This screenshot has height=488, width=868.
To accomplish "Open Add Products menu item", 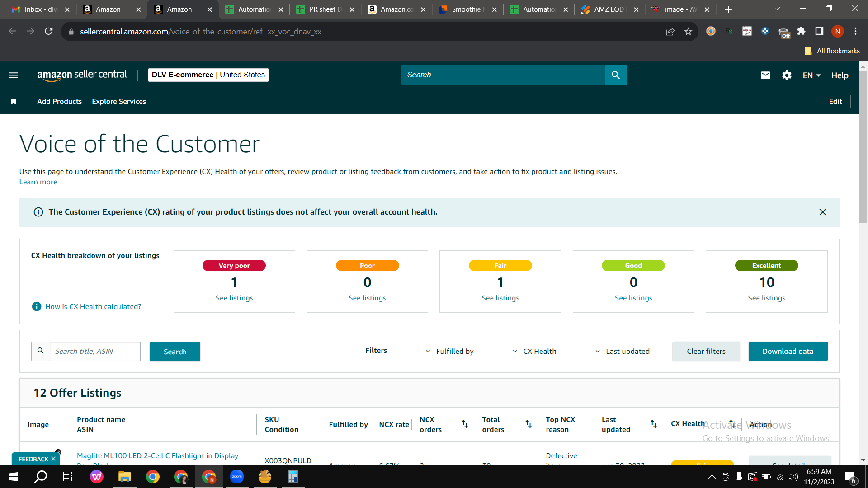I will click(60, 102).
